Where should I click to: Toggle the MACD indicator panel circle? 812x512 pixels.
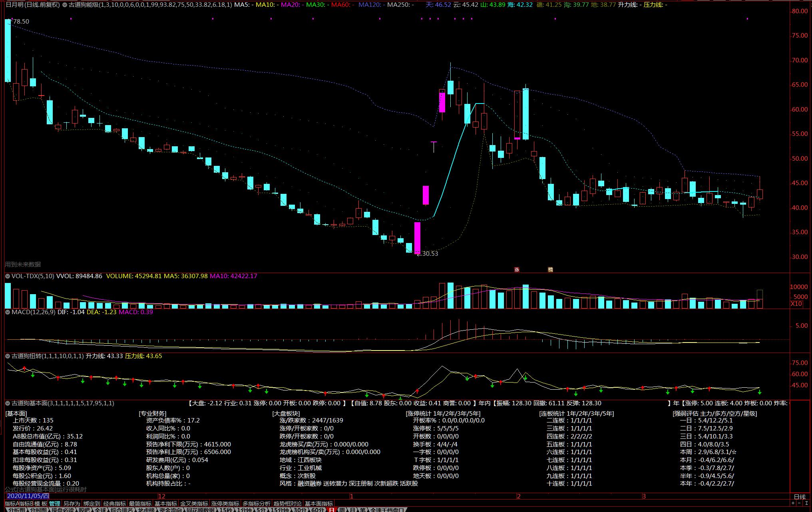(7, 312)
